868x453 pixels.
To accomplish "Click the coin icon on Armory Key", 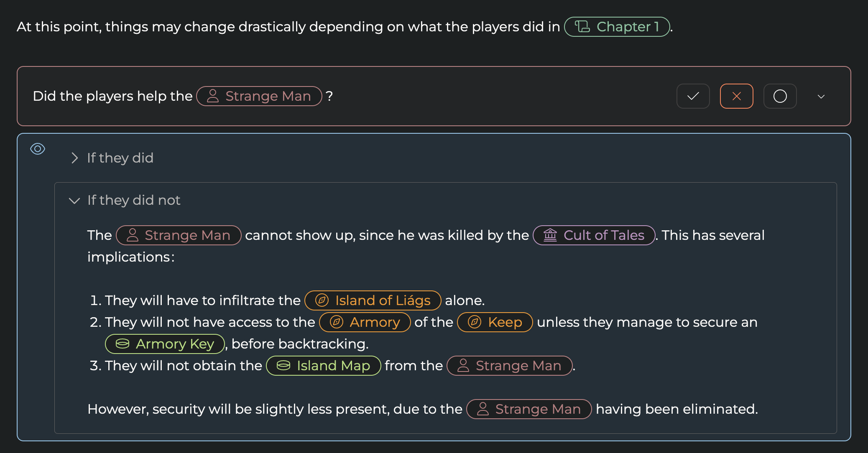I will pos(122,344).
